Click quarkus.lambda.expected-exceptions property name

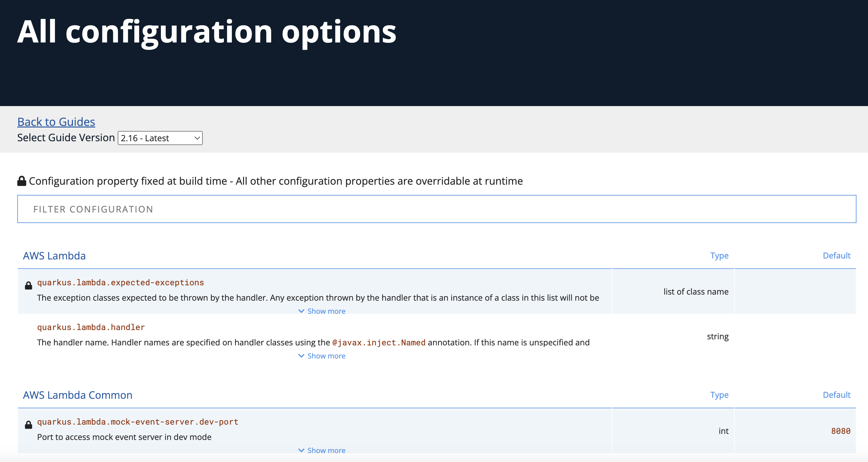click(121, 282)
